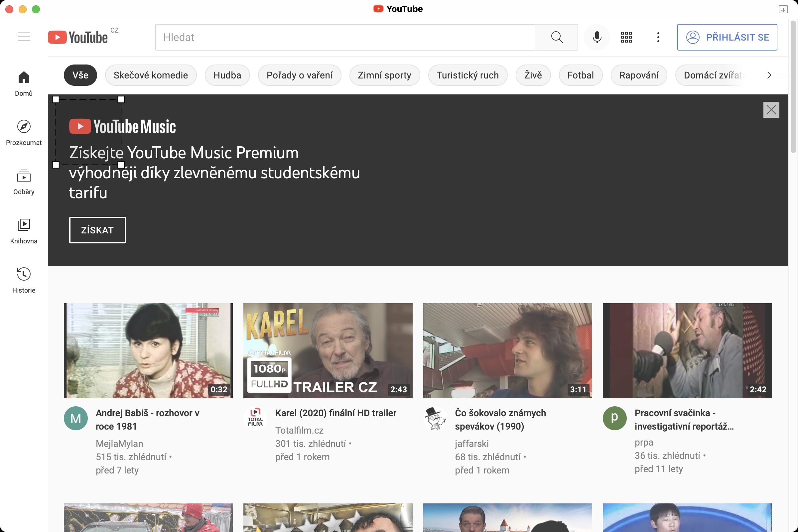Click the PŘIHLÁSIT SE sign-in button

click(727, 37)
